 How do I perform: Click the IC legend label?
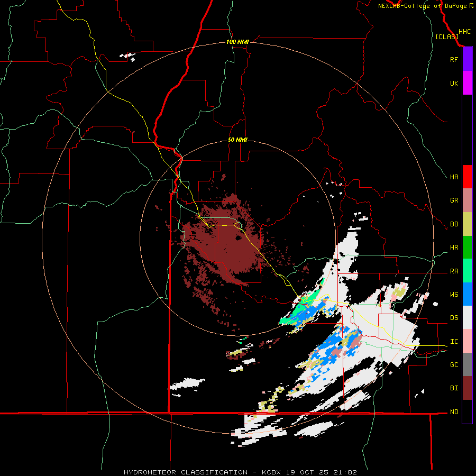pos(454,342)
